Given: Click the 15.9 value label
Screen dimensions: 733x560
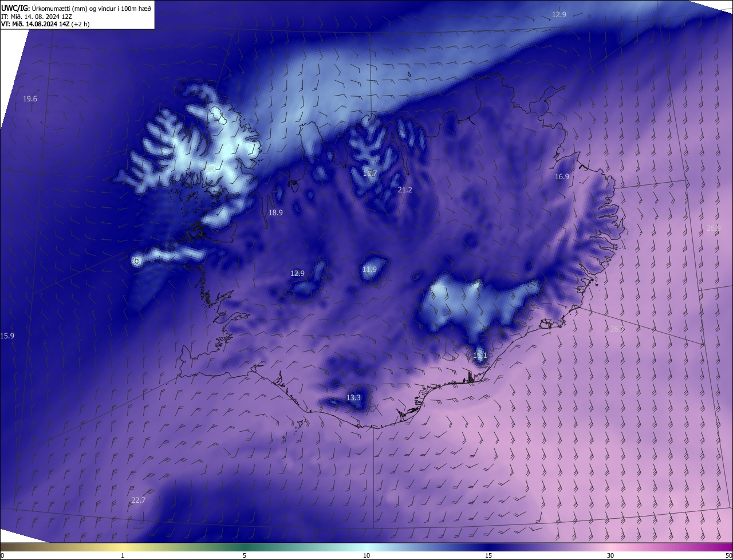Looking at the screenshot, I should 7,336.
